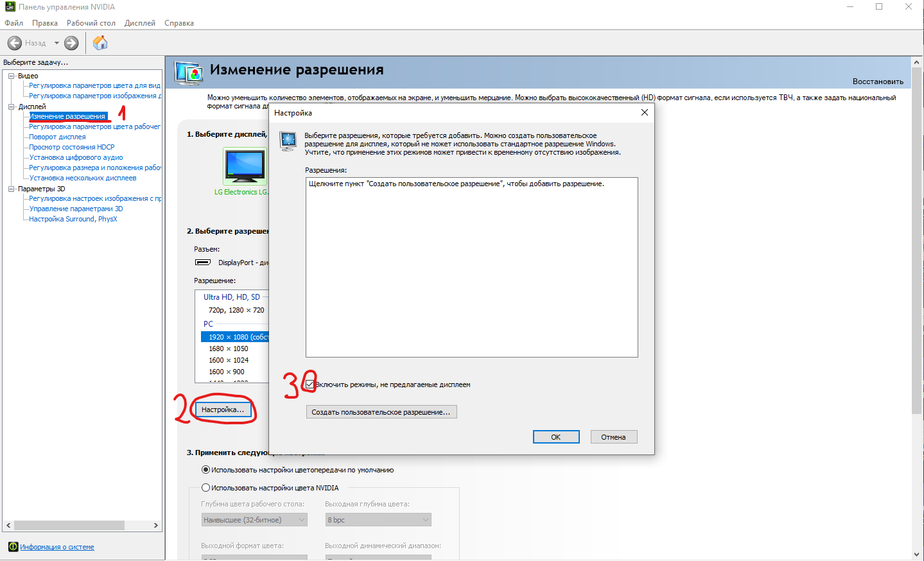The image size is (924, 561).
Task: Select 'Просмотр состояния HDCP' tree item
Action: [x=72, y=147]
